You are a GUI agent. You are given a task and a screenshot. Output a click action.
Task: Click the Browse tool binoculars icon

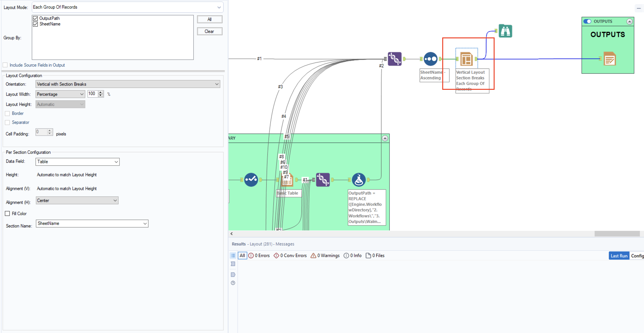pyautogui.click(x=505, y=31)
